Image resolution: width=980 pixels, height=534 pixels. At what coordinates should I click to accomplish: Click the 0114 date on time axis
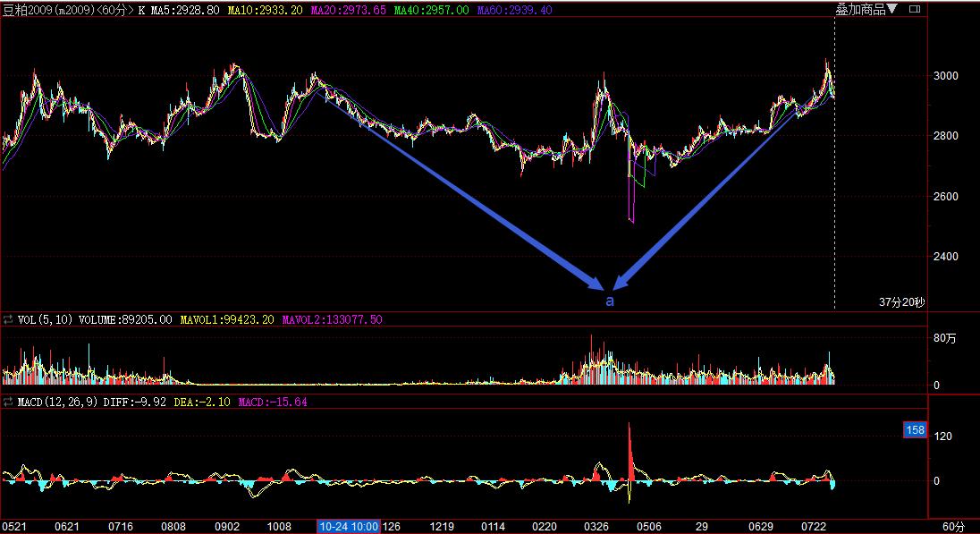(x=493, y=527)
